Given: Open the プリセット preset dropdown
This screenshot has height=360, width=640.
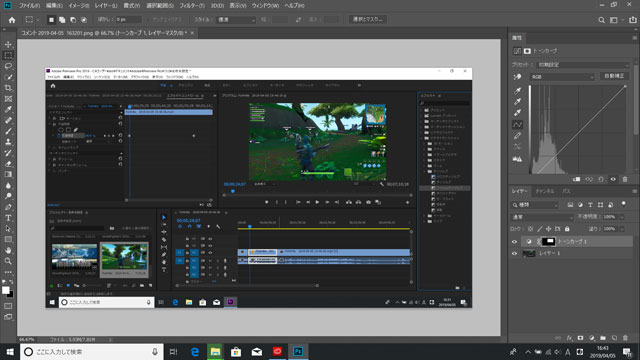Looking at the screenshot, I should point(582,65).
